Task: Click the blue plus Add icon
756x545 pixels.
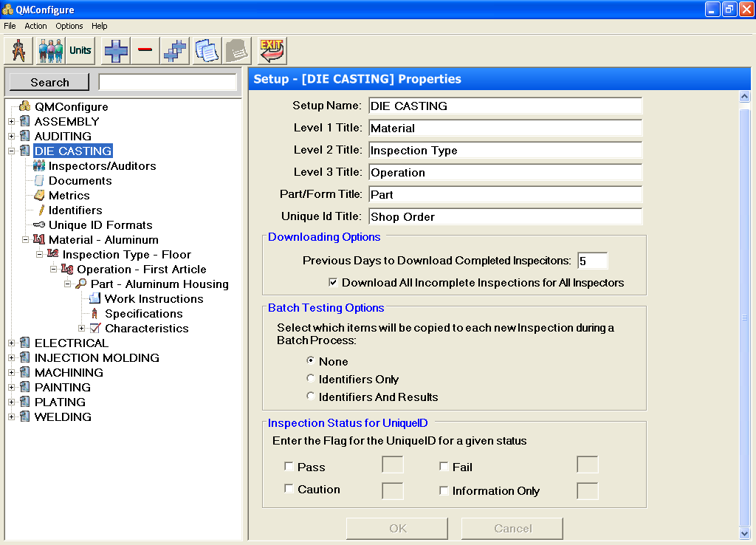Action: tap(116, 51)
